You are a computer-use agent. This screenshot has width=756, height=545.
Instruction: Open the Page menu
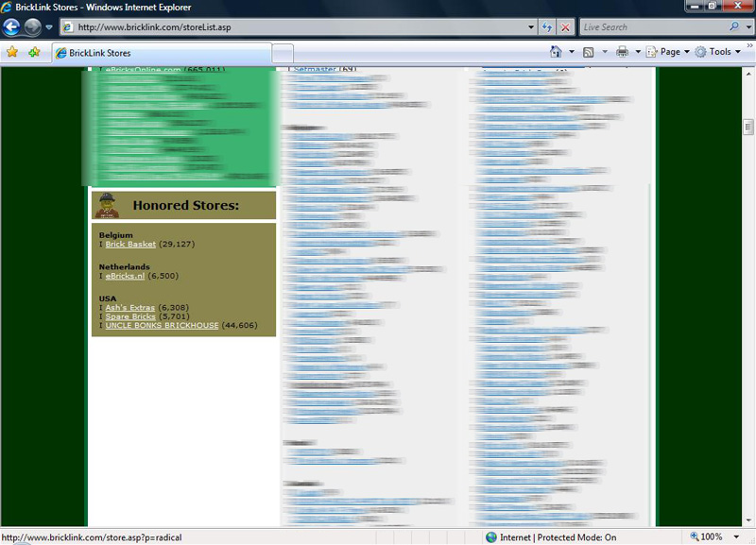tap(668, 52)
